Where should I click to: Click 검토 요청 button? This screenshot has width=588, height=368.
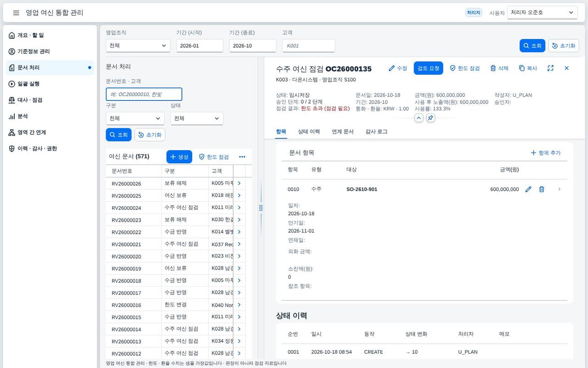[428, 68]
